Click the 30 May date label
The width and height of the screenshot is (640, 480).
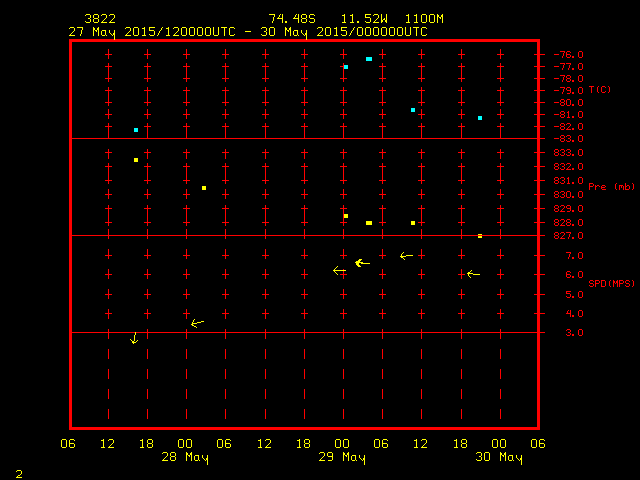click(498, 458)
